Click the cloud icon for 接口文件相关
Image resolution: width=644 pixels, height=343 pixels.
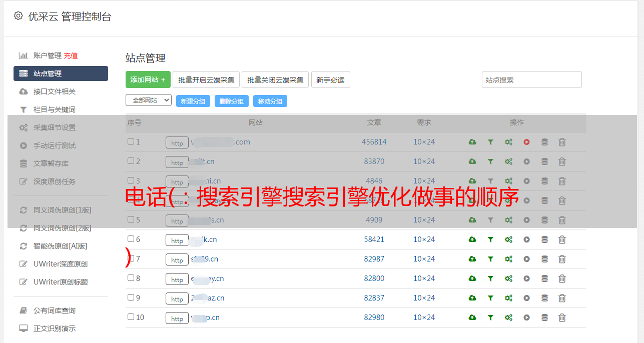[x=23, y=91]
